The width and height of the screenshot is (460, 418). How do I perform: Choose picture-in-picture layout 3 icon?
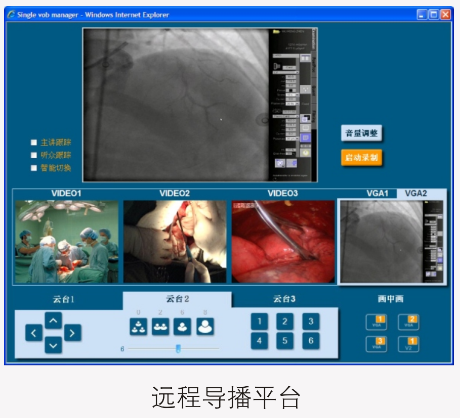[376, 344]
